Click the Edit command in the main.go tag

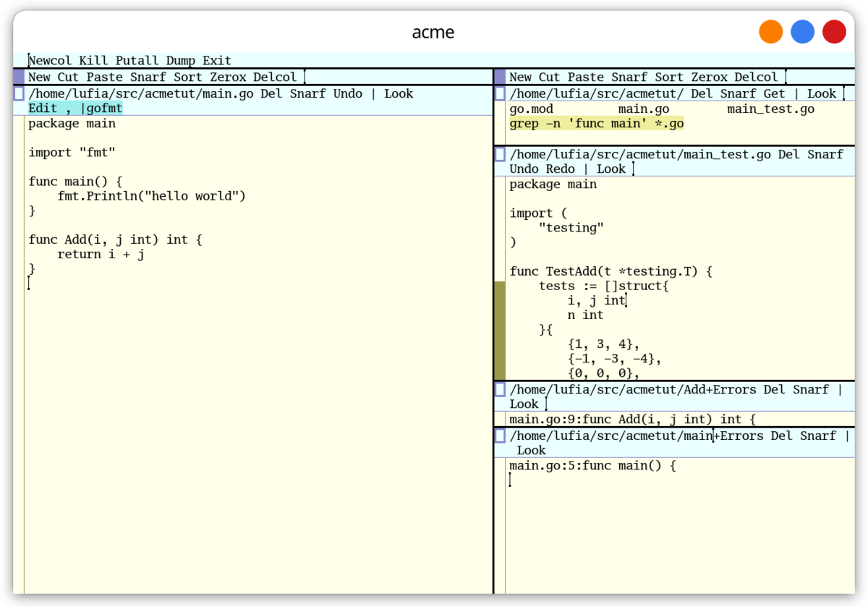[x=43, y=109]
